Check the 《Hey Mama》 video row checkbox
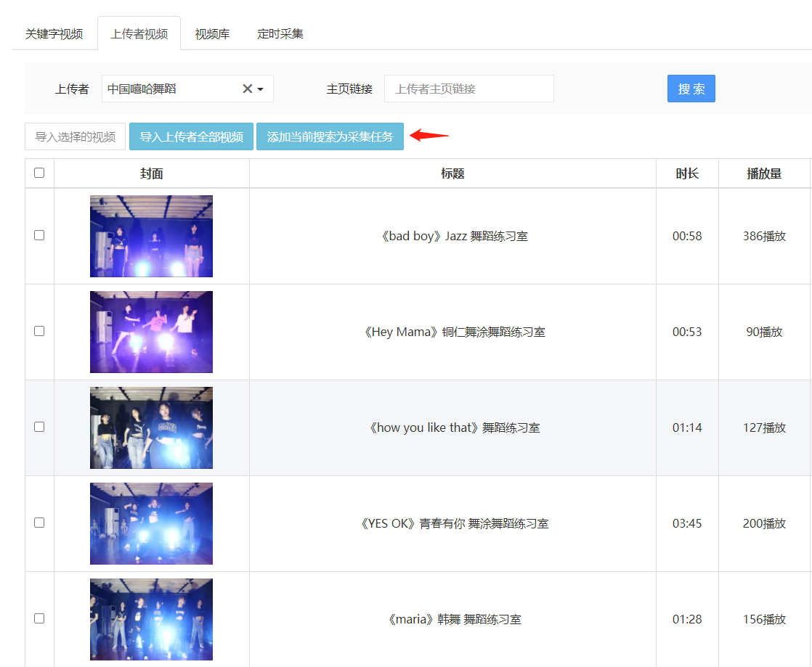The width and height of the screenshot is (812, 667). (39, 331)
